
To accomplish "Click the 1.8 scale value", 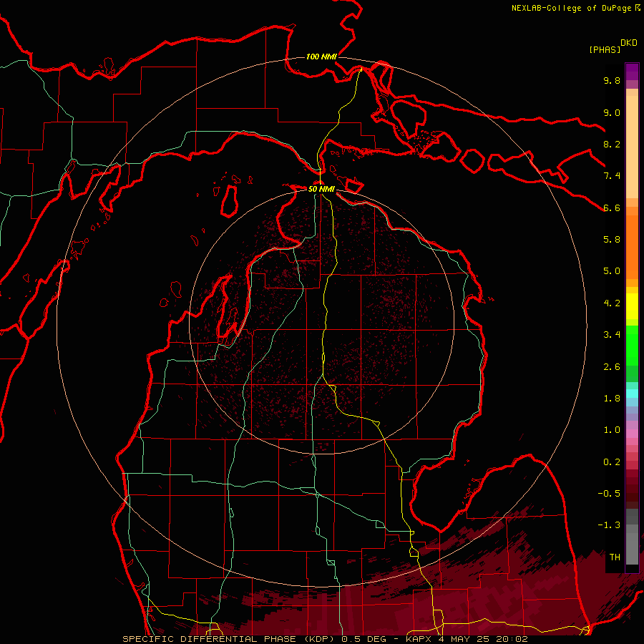I will [612, 399].
